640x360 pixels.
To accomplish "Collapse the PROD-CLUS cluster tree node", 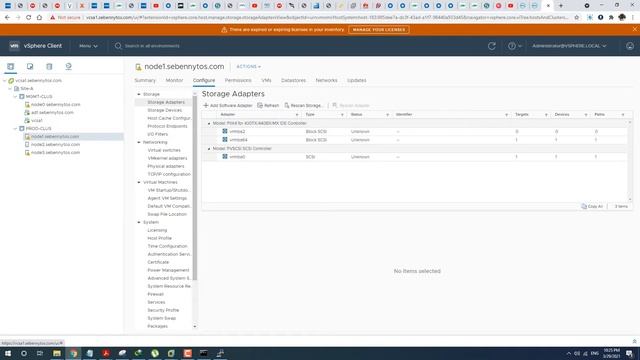I will pyautogui.click(x=16, y=129).
